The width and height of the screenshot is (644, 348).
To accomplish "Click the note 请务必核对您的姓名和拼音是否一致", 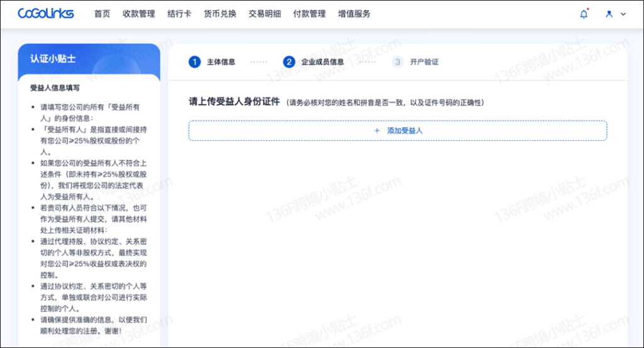I will pyautogui.click(x=386, y=103).
